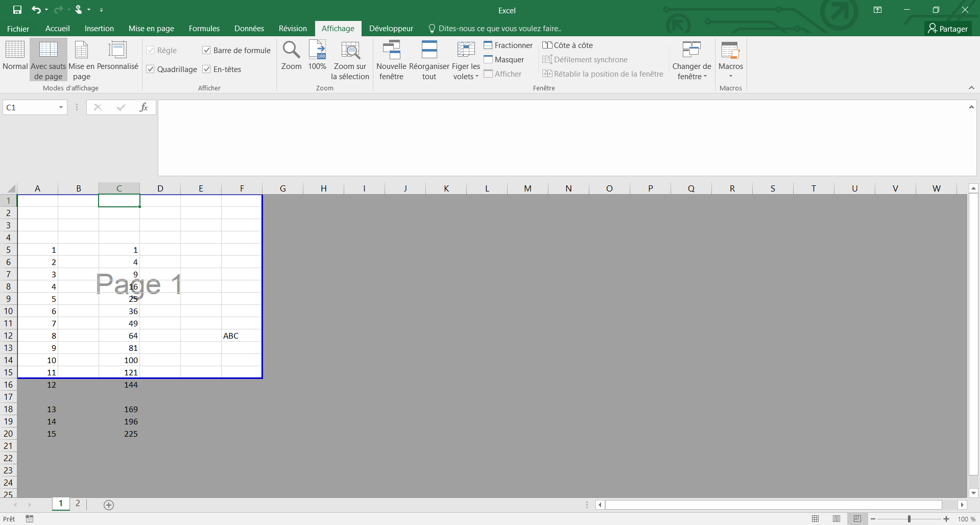The image size is (980, 525).
Task: Click Zoom sur la sélection
Action: click(350, 60)
